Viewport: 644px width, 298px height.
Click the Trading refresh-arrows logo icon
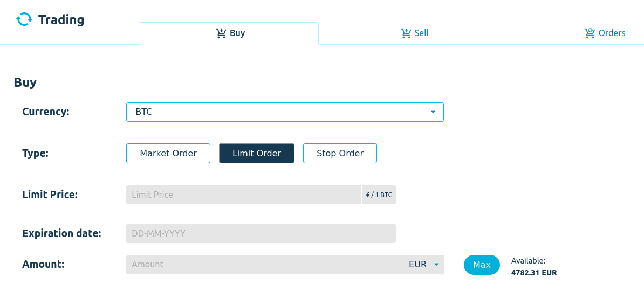coord(24,20)
